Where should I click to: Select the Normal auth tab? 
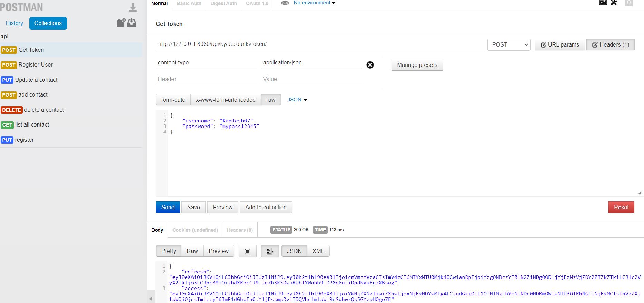[159, 4]
